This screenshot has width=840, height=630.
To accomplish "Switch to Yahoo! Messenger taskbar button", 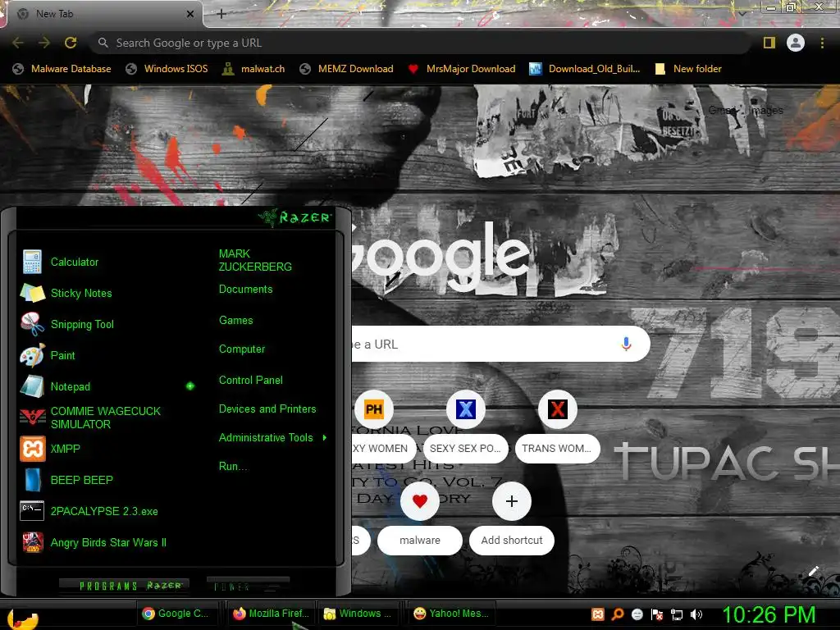I will (x=450, y=614).
